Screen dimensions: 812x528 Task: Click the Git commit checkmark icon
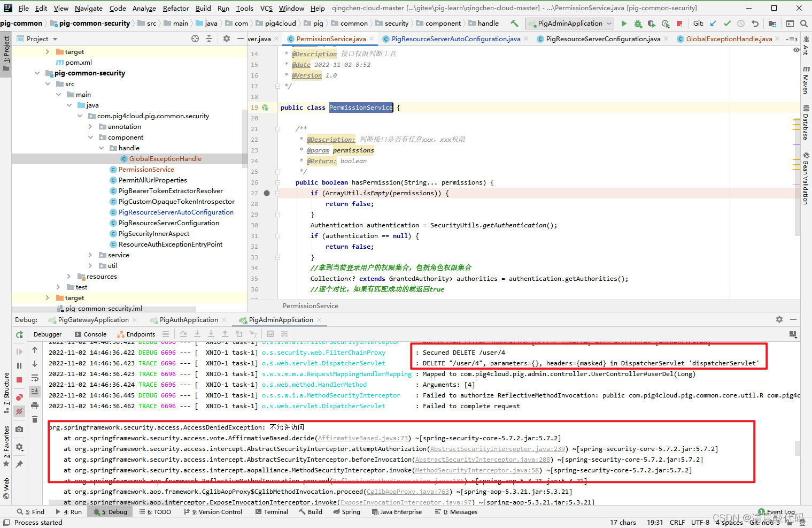[x=727, y=24]
